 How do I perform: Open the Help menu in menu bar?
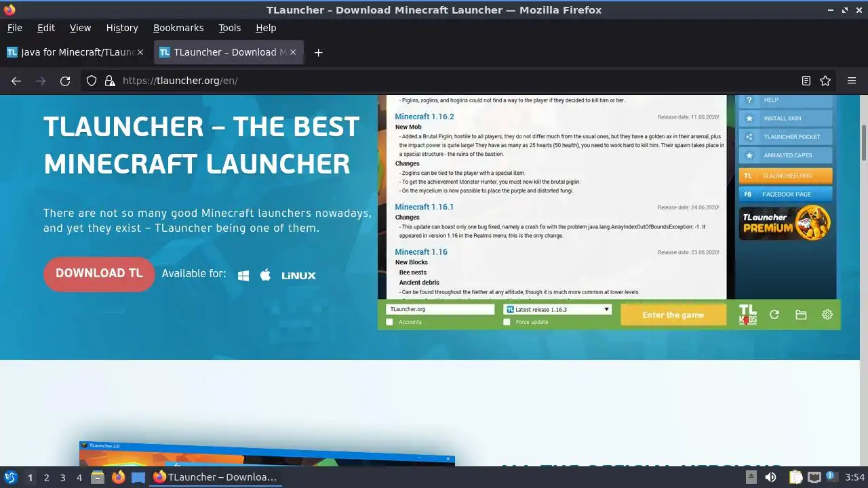(266, 28)
